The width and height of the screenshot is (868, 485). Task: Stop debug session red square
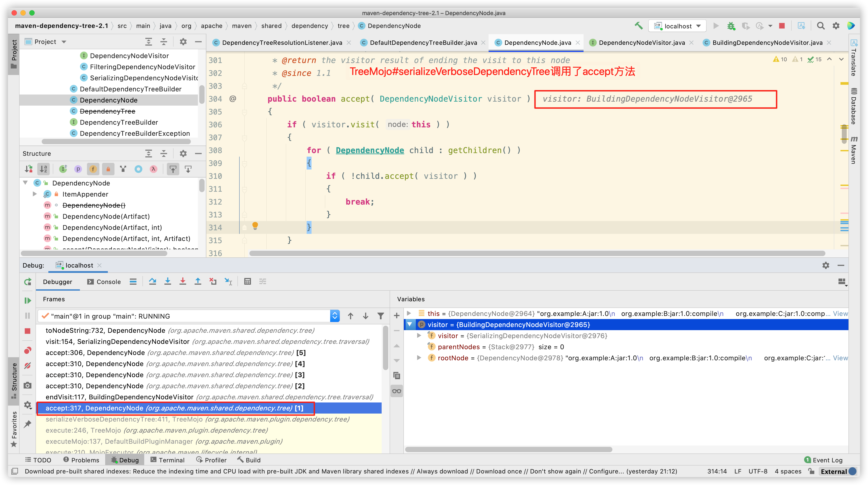[28, 331]
